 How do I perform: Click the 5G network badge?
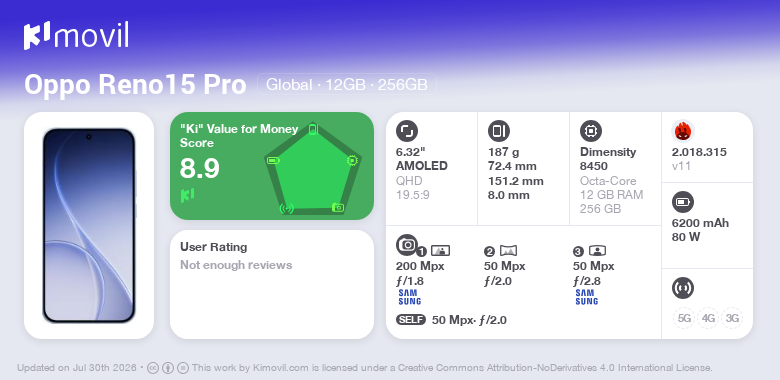(x=684, y=318)
